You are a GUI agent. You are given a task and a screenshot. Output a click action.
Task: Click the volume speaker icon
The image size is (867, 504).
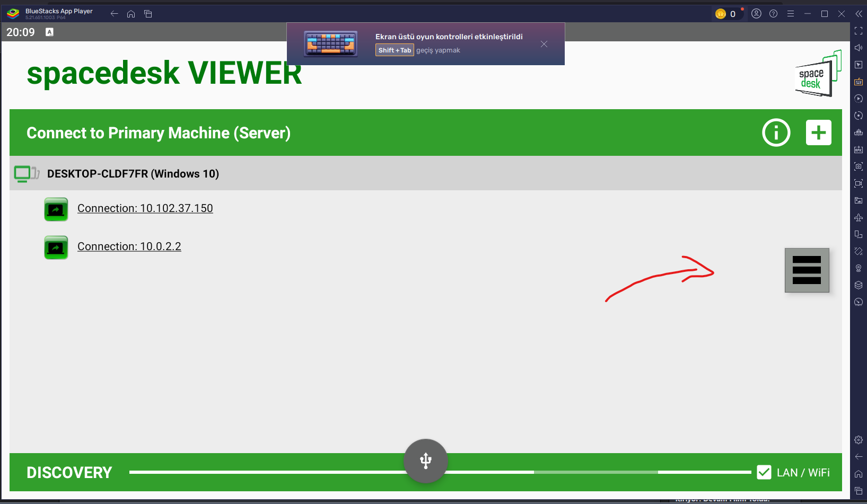point(859,48)
